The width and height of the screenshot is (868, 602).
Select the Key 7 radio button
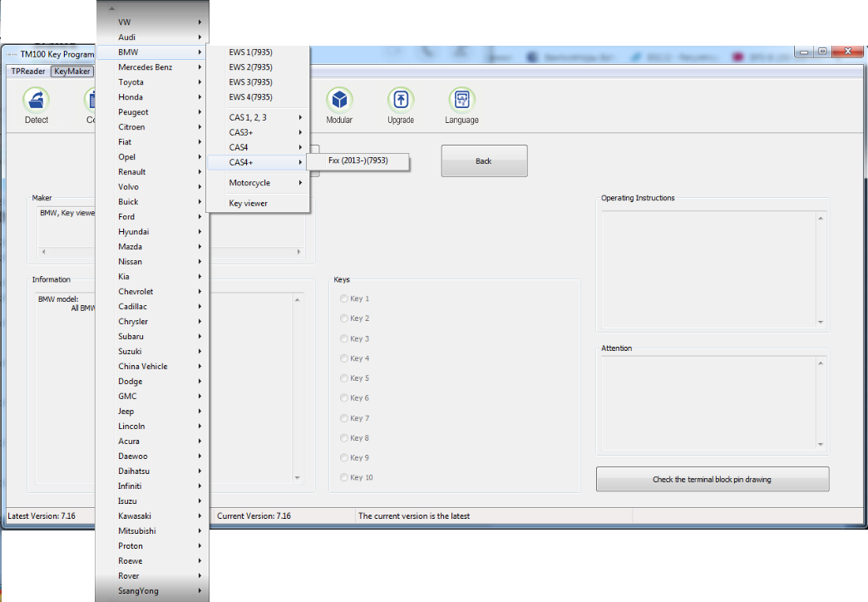[343, 418]
